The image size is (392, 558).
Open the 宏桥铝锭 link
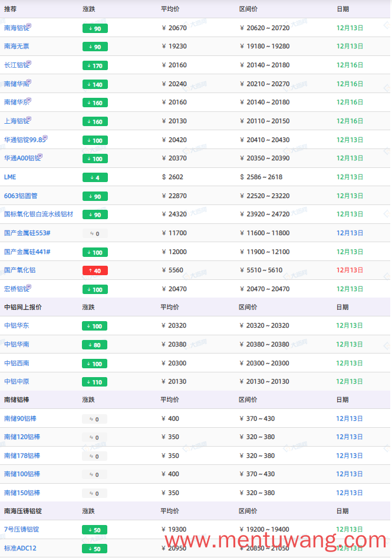[x=17, y=289]
